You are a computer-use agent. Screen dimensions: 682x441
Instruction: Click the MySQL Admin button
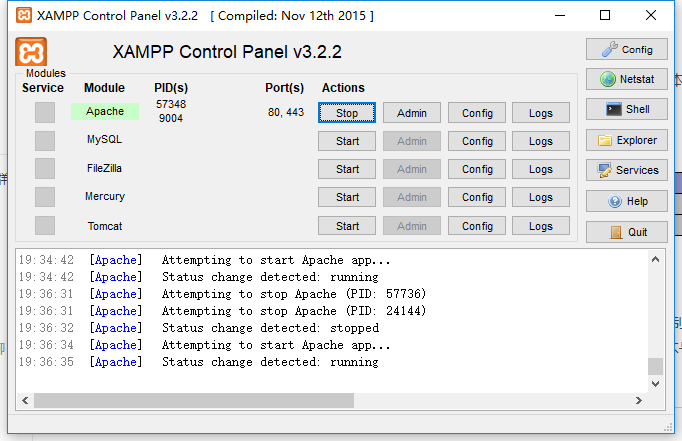pos(411,141)
